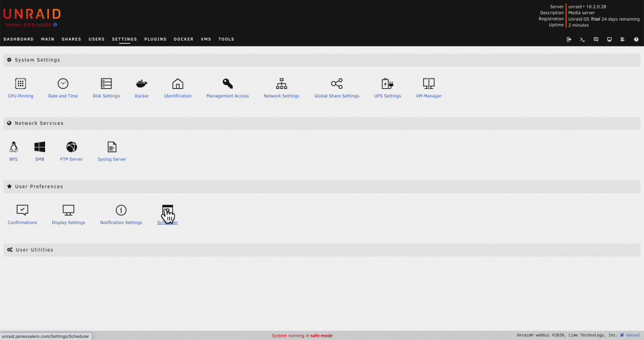
Task: Click the User Preferences section header
Action: click(x=322, y=187)
